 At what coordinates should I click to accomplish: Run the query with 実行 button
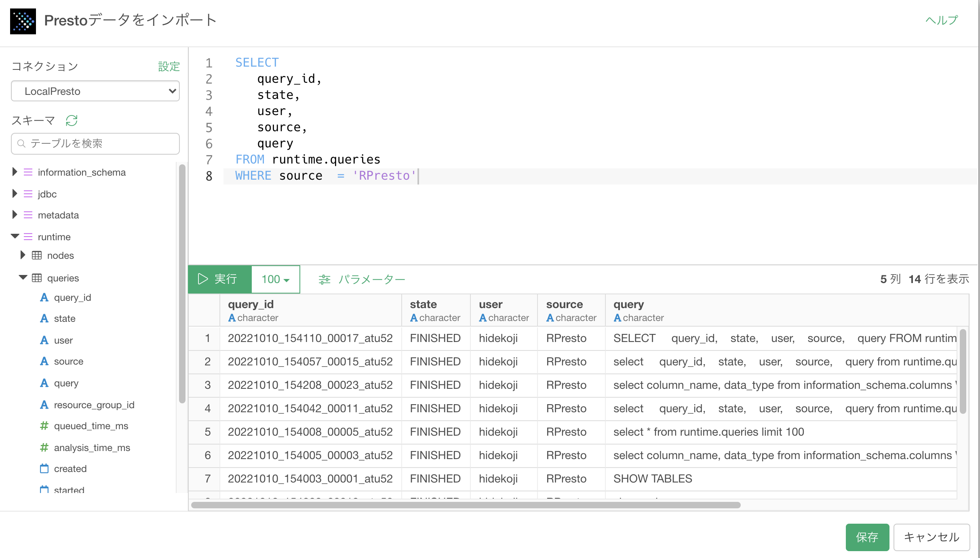(x=220, y=279)
